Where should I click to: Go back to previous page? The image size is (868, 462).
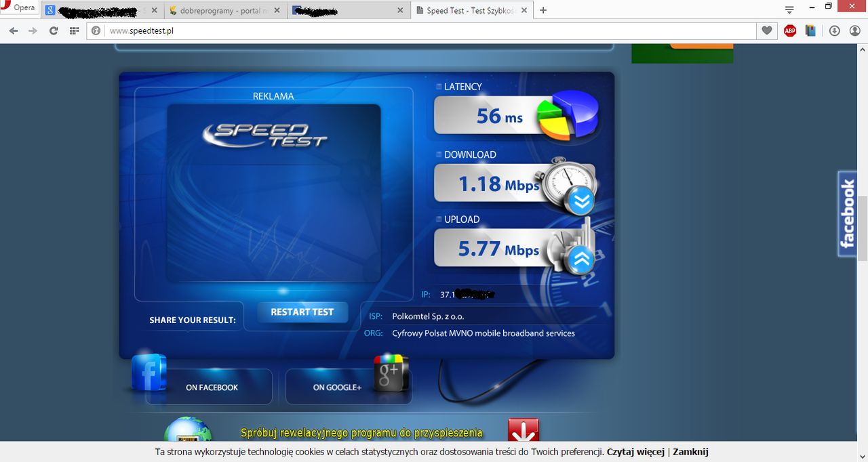[14, 30]
